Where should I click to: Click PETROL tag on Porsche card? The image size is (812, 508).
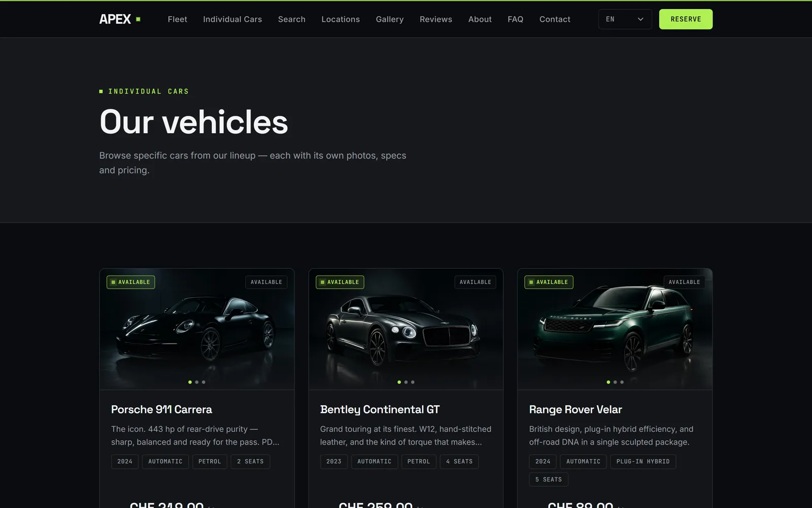(x=210, y=461)
